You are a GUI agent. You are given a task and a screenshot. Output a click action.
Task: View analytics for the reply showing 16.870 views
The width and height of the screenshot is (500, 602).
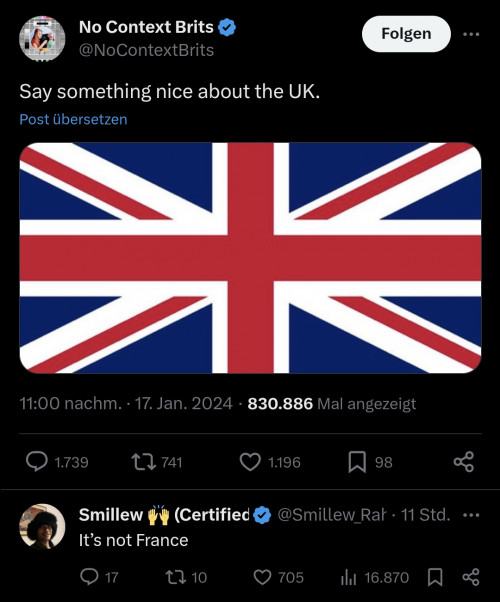pos(349,577)
